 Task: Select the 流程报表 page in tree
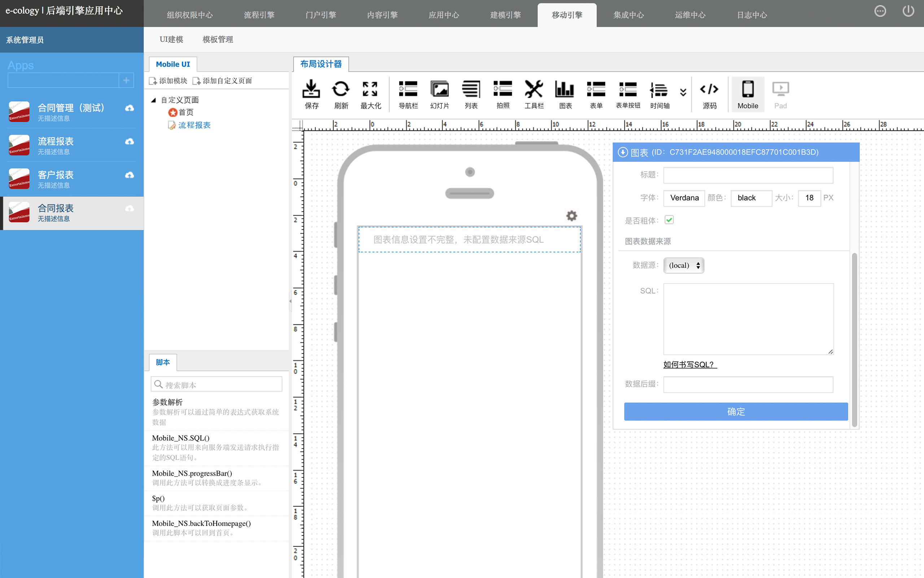[194, 125]
